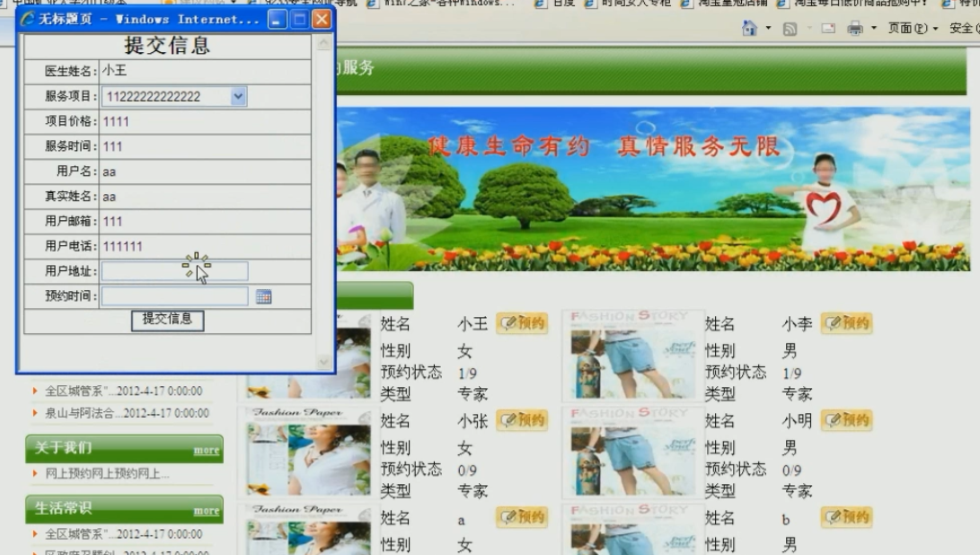Maximize the 无标题页 popup window
Screen dimensions: 980x555
tap(299, 20)
